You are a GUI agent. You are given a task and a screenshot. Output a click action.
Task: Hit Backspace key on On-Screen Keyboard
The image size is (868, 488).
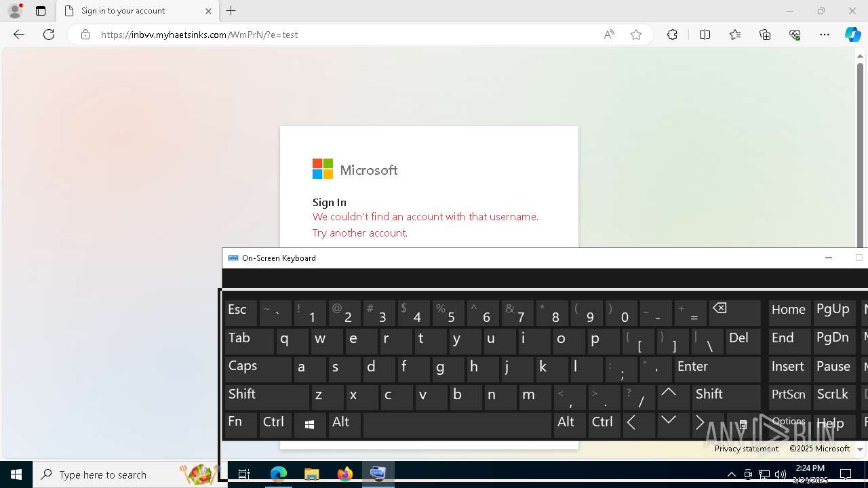pos(735,314)
